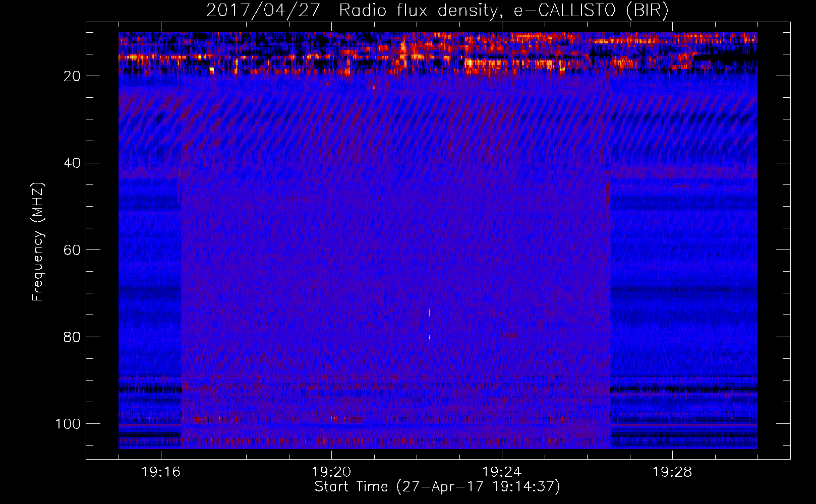
Task: Click the 19:24 time tick label
Action: tap(502, 472)
